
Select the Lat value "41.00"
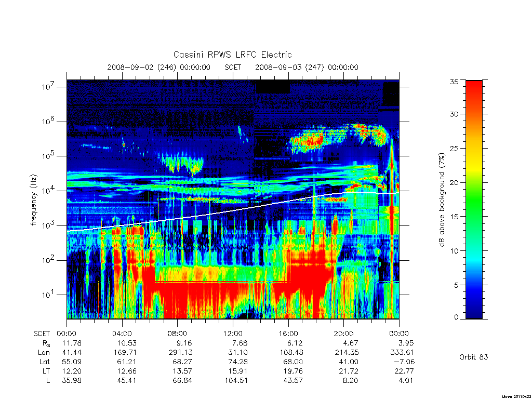349,362
